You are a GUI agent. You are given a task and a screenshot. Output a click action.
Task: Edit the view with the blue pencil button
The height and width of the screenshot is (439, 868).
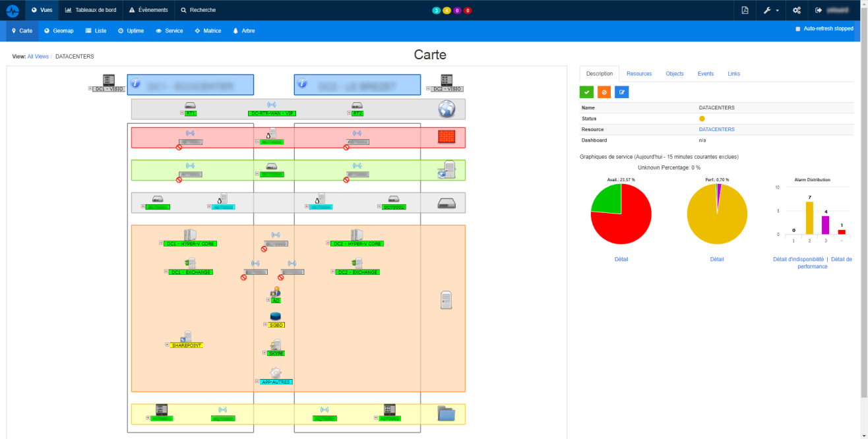pos(621,92)
